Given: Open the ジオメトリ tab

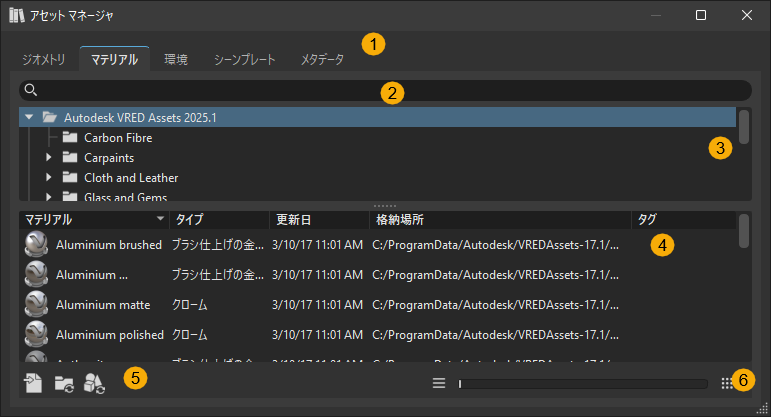Looking at the screenshot, I should [44, 60].
